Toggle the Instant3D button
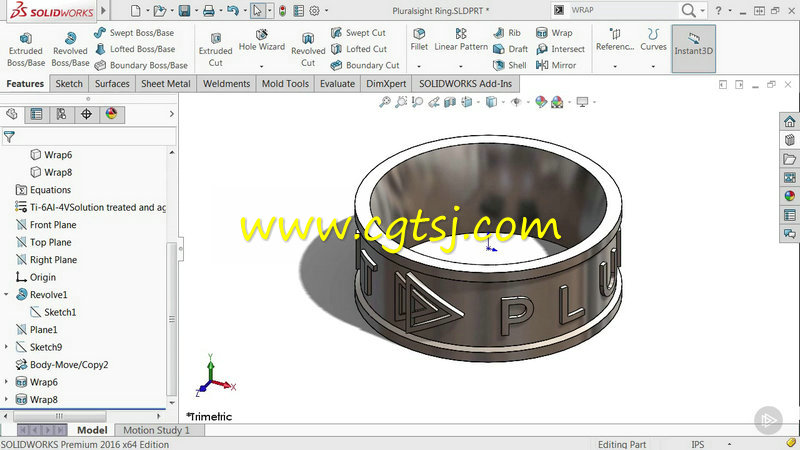The height and width of the screenshot is (450, 800). tap(693, 48)
